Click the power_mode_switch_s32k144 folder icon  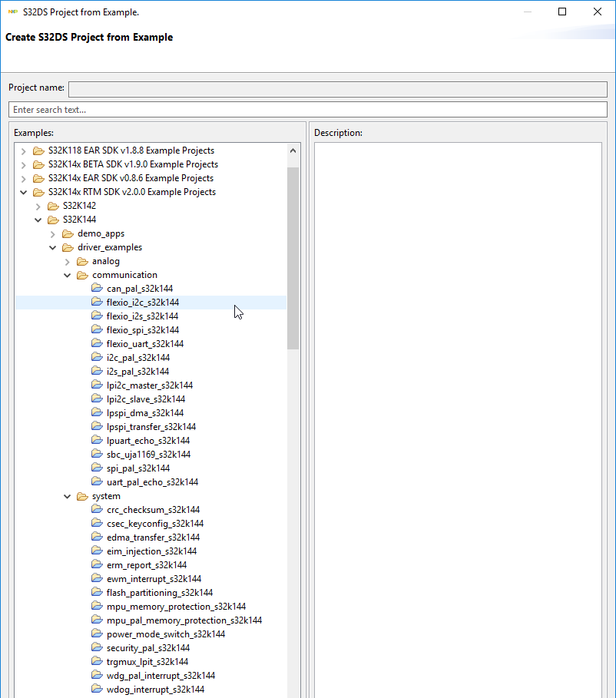97,633
